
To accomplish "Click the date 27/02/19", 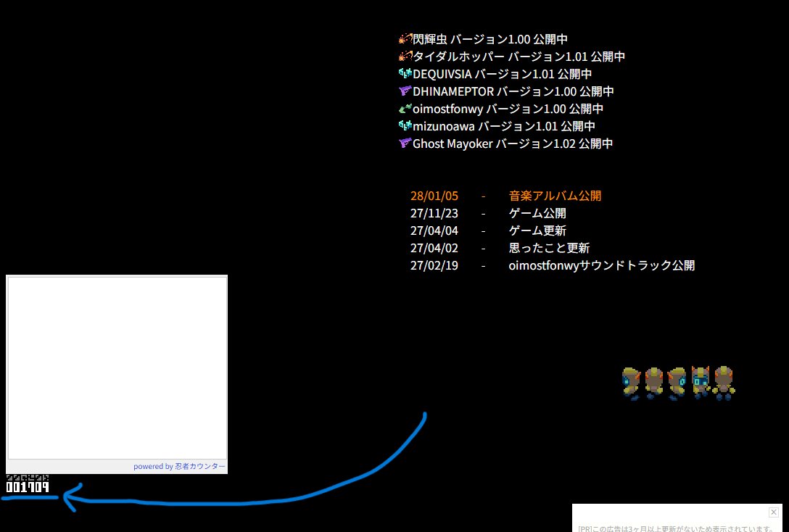I will 434,265.
